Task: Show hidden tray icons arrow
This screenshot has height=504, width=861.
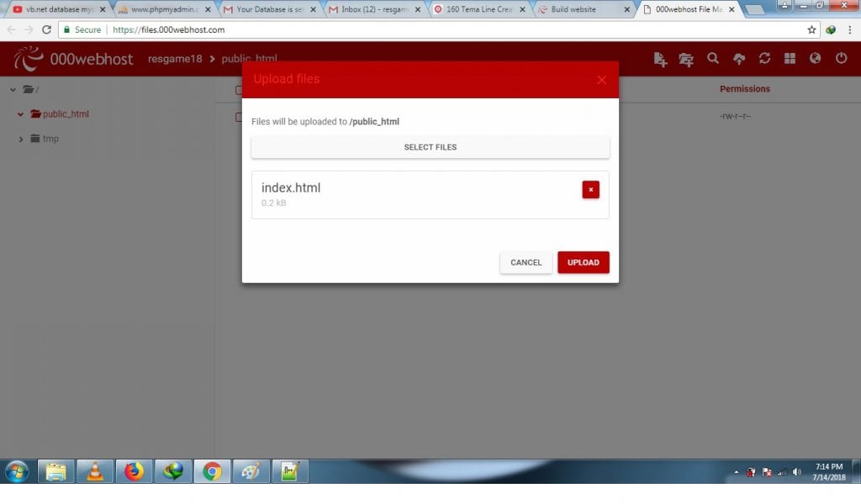Action: coord(737,472)
